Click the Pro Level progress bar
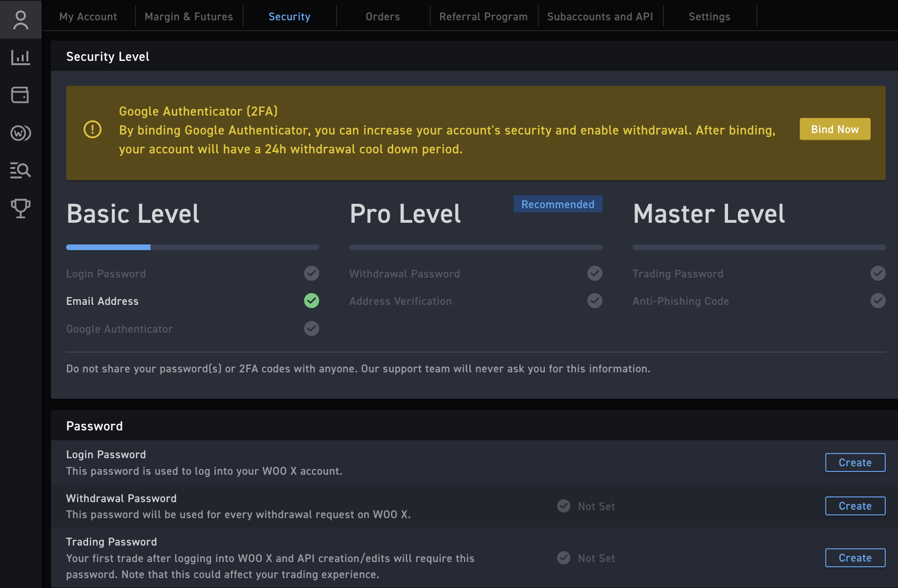 (476, 247)
